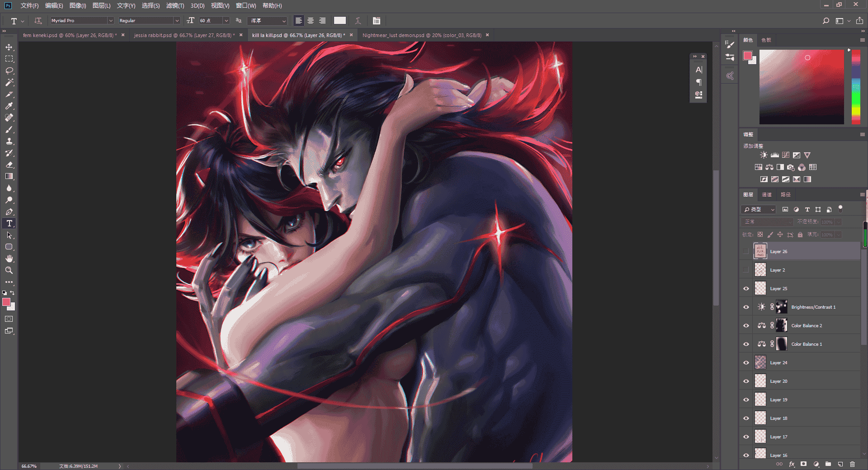Click center text alignment icon
The height and width of the screenshot is (470, 868).
311,20
